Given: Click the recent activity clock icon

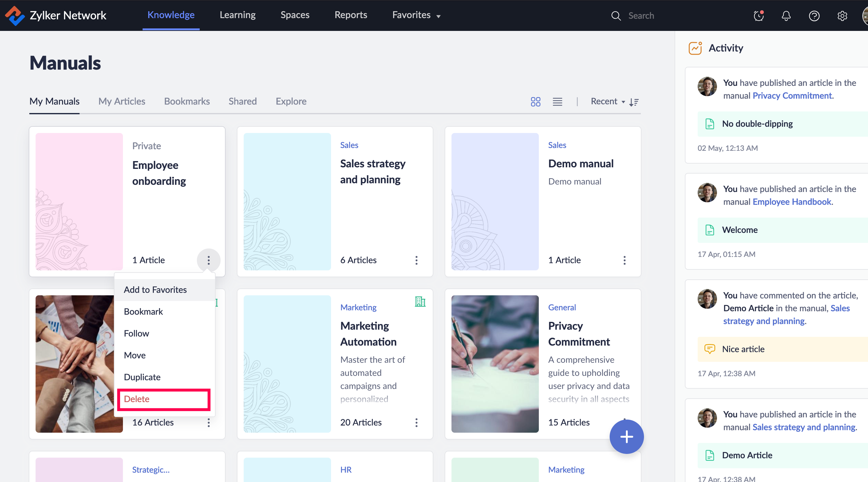Looking at the screenshot, I should coord(758,16).
